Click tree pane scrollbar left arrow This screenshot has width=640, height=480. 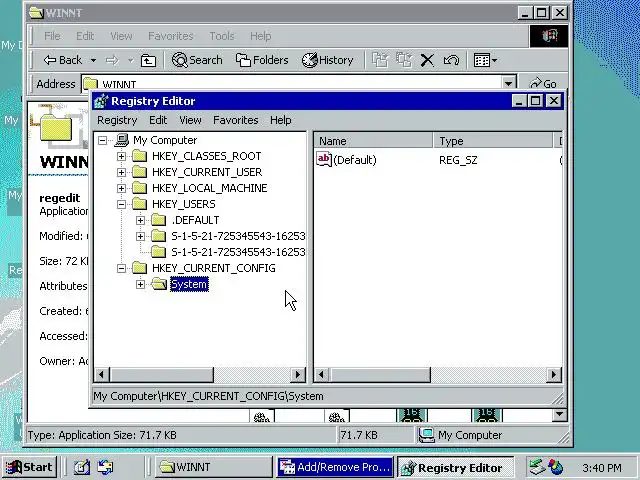[x=101, y=374]
